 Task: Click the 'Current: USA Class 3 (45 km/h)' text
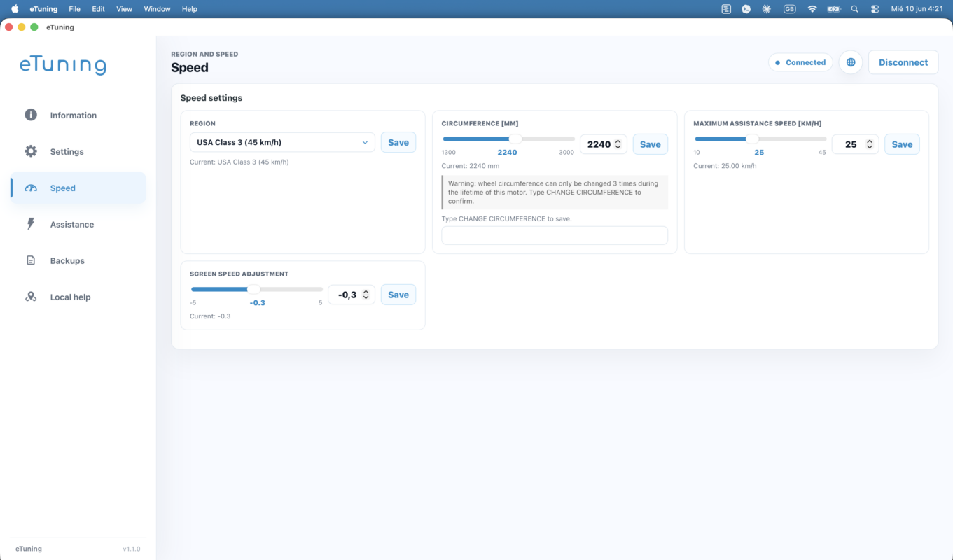pyautogui.click(x=239, y=162)
